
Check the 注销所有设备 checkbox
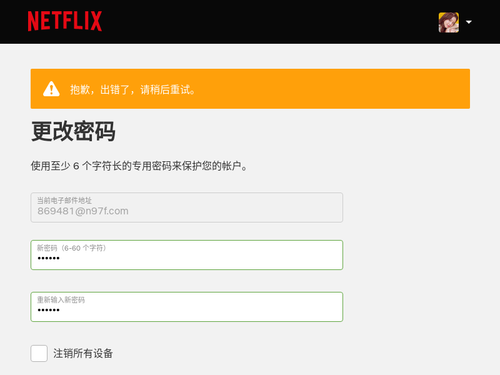[x=39, y=353]
